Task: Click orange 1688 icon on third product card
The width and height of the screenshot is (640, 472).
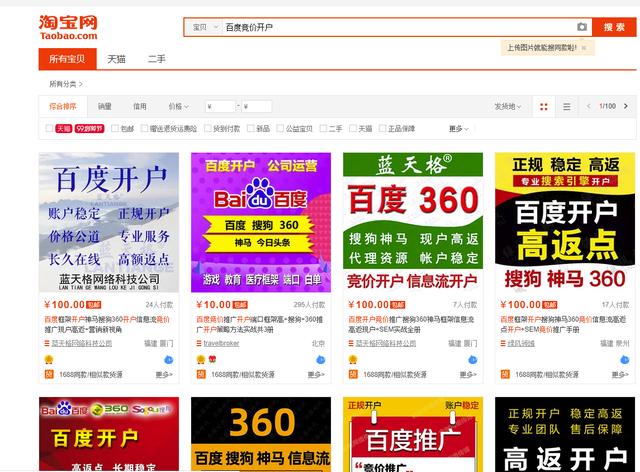Action: tap(353, 374)
